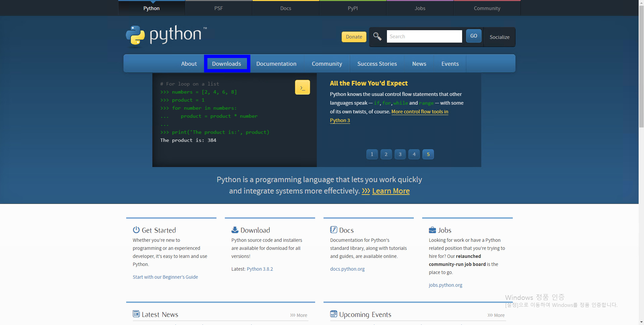
Task: Click the Learn More link
Action: [x=391, y=191]
